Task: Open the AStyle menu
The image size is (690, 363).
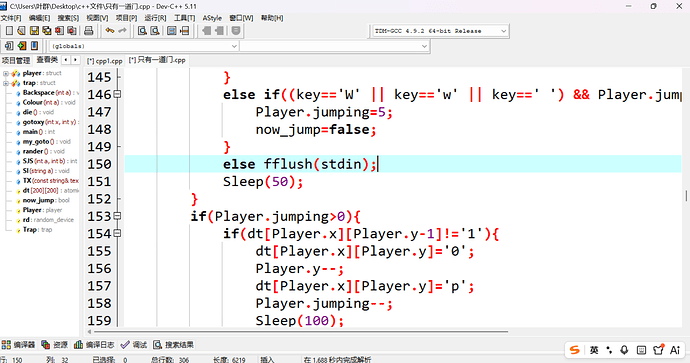Action: (212, 18)
